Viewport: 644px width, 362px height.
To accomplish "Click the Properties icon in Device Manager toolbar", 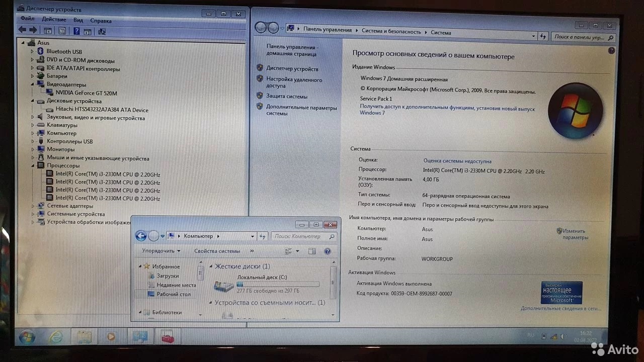I will (x=62, y=31).
